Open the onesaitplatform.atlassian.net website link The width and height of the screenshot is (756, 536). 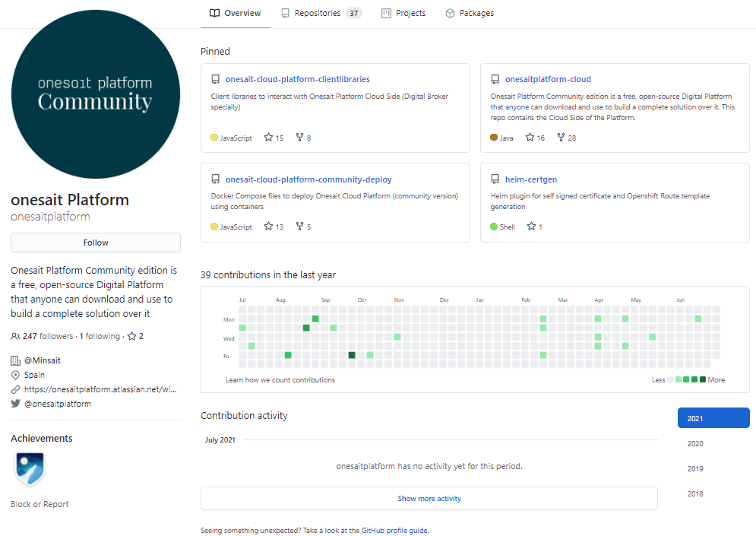tap(100, 389)
